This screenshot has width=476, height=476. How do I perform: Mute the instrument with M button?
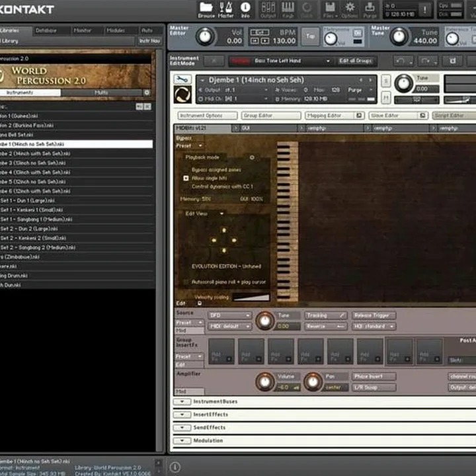[x=386, y=98]
